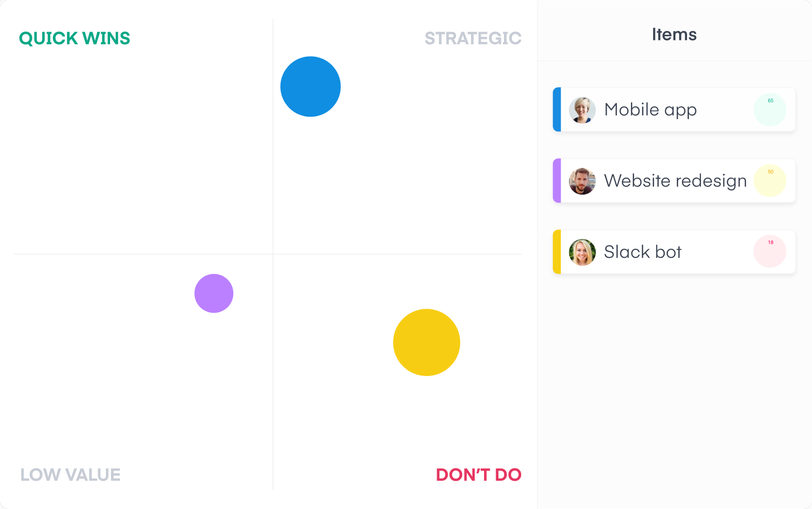Click the avatar on the Website redesign card
Viewport: 812px width, 509px height.
(x=582, y=181)
